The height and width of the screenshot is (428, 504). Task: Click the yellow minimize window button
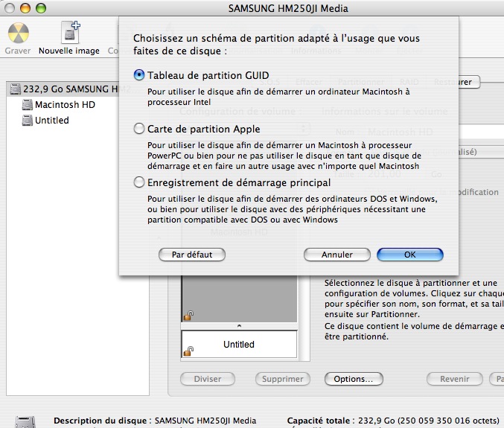click(25, 8)
